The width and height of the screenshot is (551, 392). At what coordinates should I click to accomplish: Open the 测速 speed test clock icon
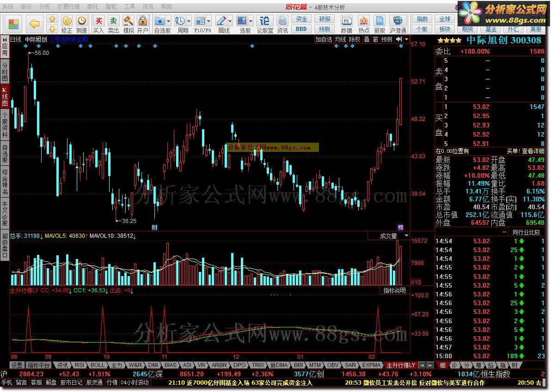point(81,20)
